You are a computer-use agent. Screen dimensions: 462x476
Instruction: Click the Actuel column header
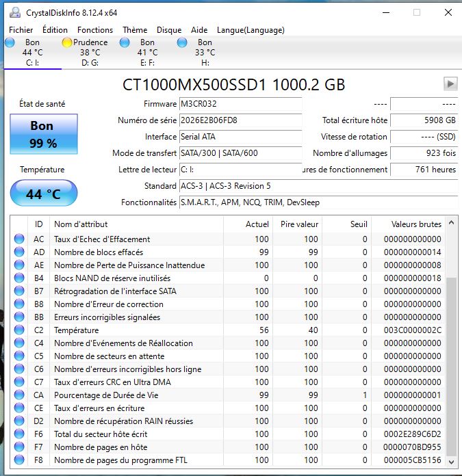coord(248,224)
